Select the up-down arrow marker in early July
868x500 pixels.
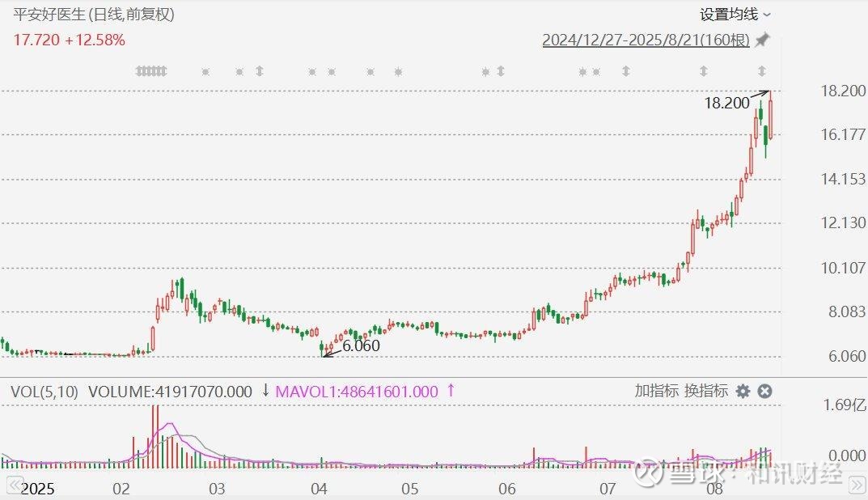(x=626, y=71)
